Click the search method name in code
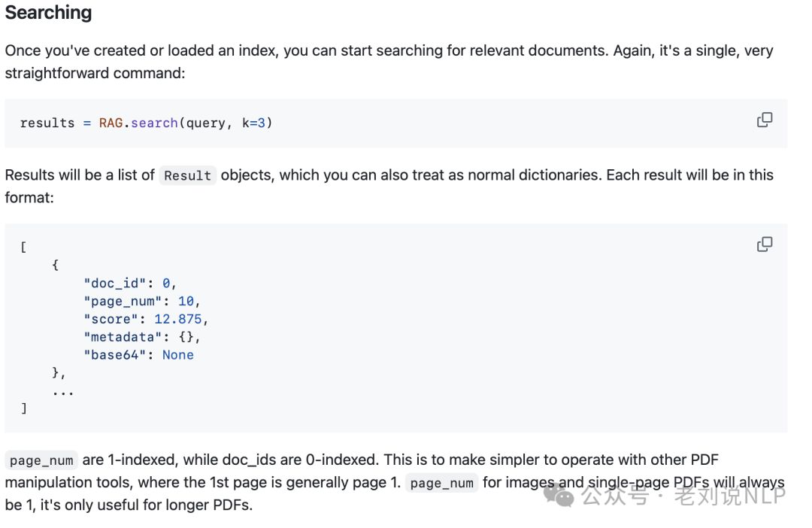 click(x=154, y=123)
